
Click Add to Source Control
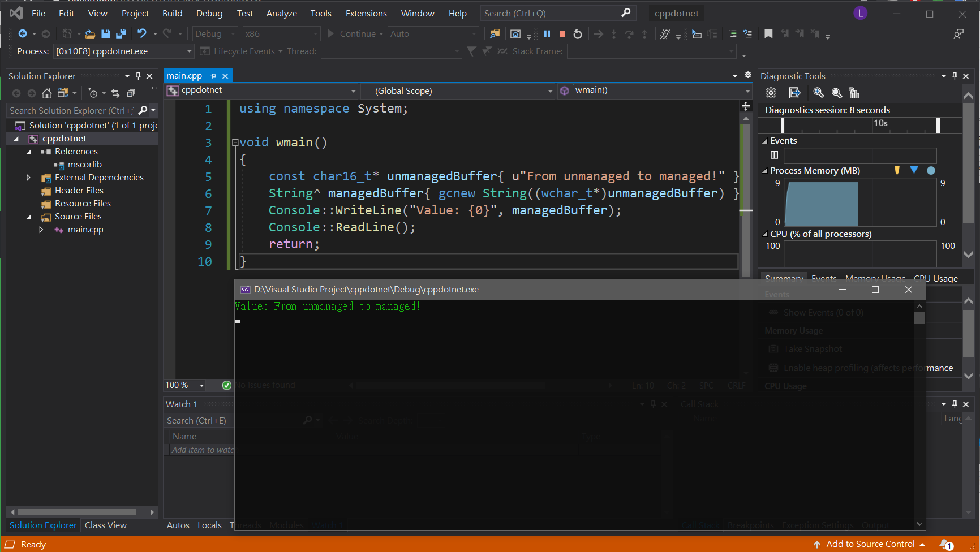pos(870,544)
